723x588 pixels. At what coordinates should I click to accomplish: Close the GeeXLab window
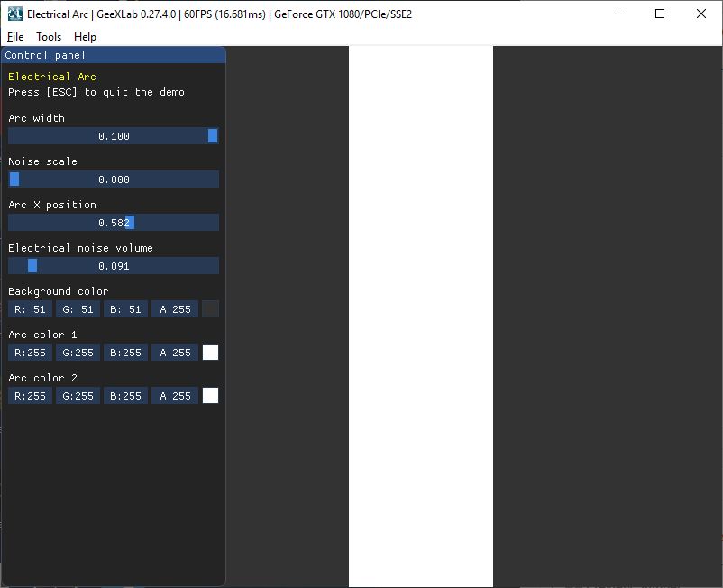[700, 14]
